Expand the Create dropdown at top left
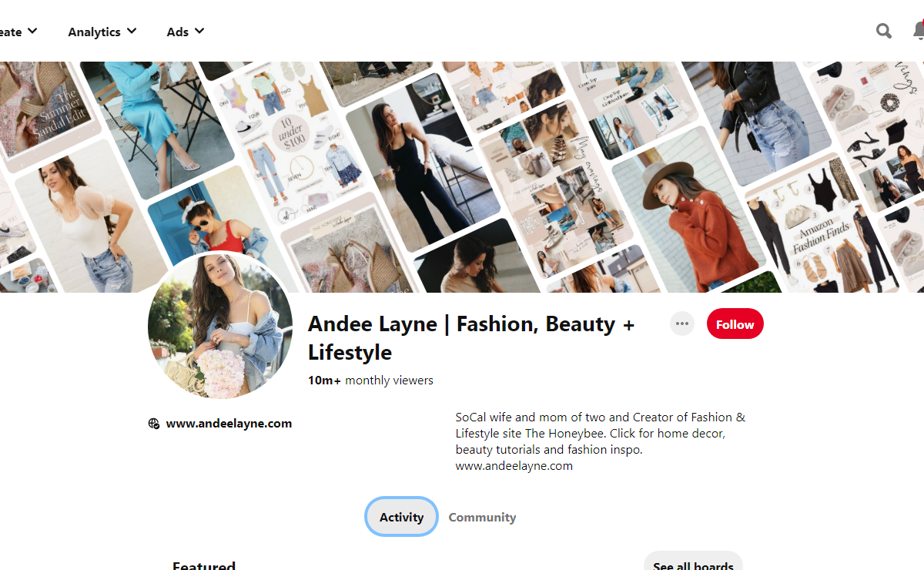 (x=18, y=32)
